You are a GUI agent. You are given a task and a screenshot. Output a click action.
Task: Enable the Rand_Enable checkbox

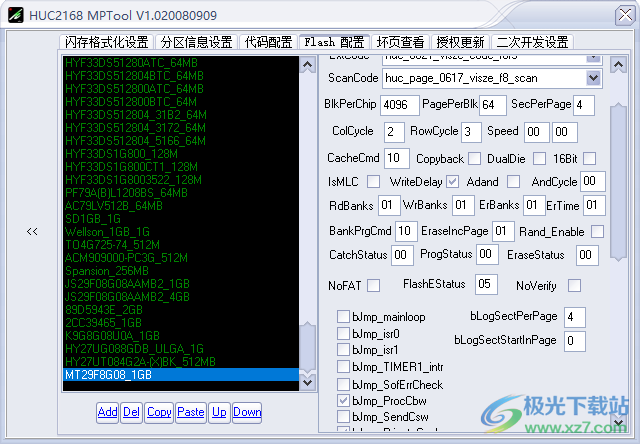pos(598,231)
